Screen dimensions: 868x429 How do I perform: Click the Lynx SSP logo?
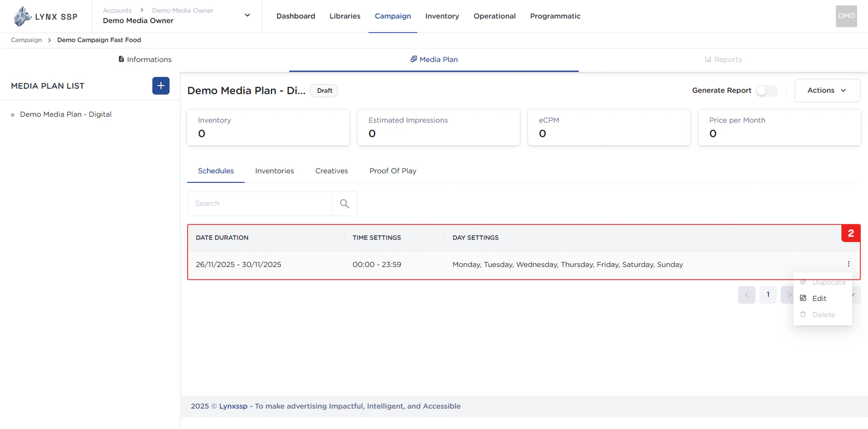coord(46,16)
